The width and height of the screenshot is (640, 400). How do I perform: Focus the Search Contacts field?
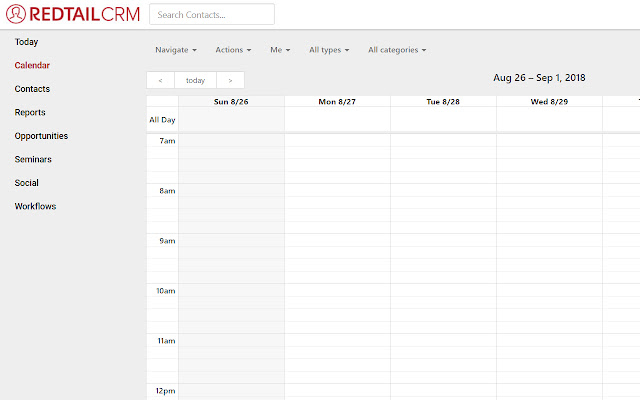[x=212, y=14]
